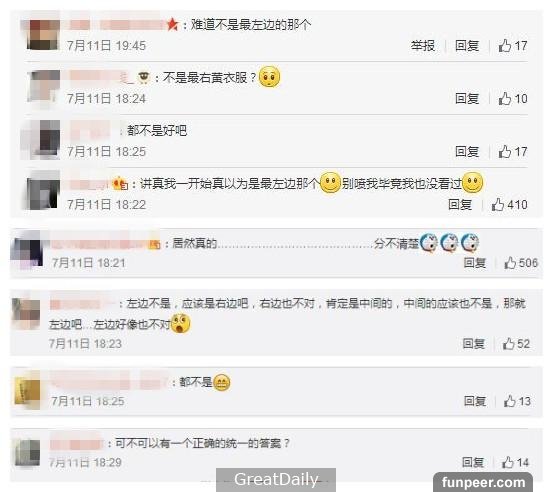Click 回复 on the 都不是好吧 comment
The width and height of the screenshot is (553, 492).
tap(467, 152)
